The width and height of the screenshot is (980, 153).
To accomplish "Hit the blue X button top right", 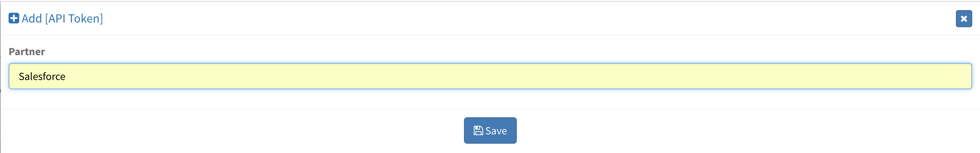I will (964, 19).
